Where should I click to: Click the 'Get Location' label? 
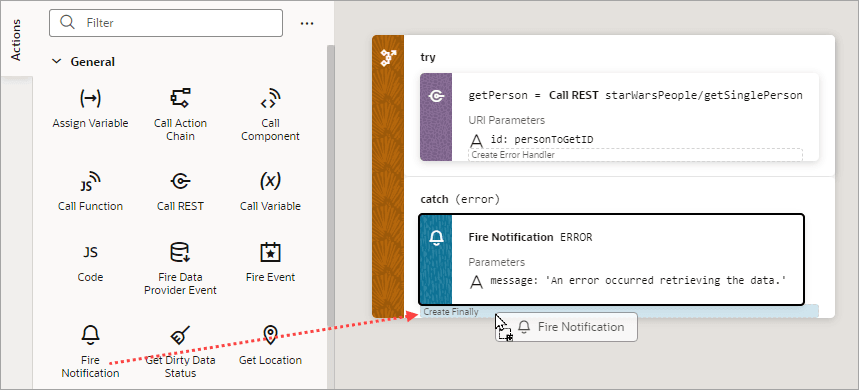pyautogui.click(x=270, y=360)
